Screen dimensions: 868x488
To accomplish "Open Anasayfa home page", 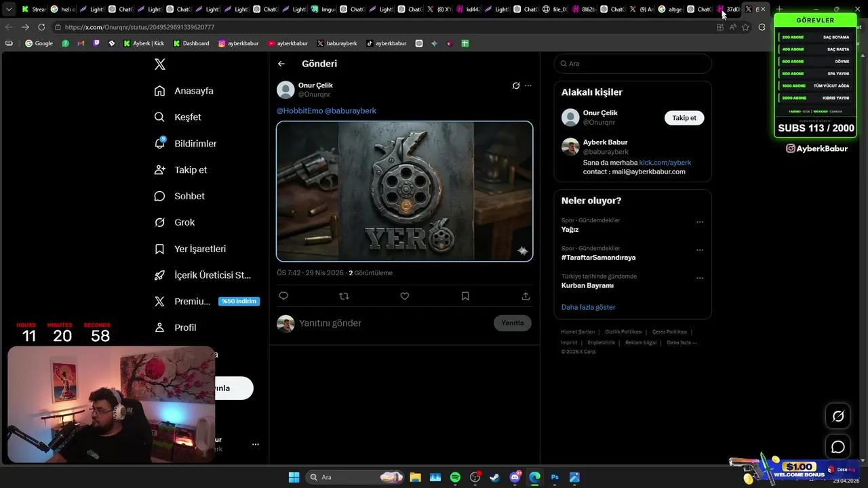I will click(184, 91).
